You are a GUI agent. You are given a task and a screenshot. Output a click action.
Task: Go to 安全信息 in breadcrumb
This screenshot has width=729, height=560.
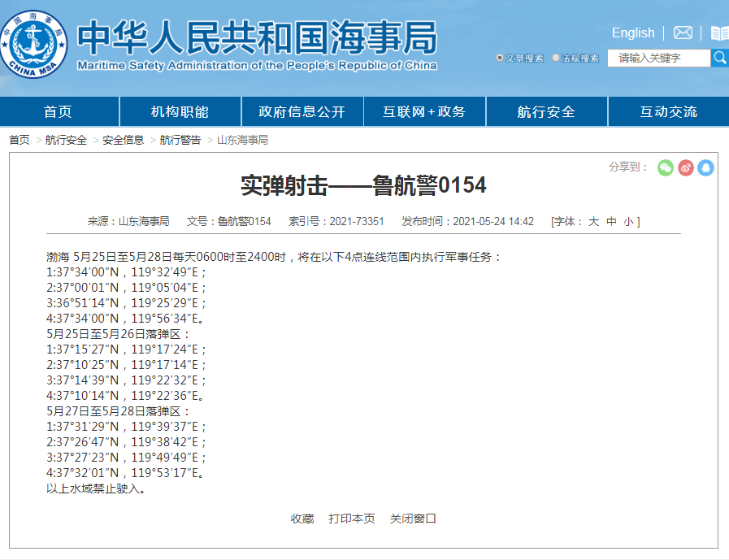coord(124,140)
